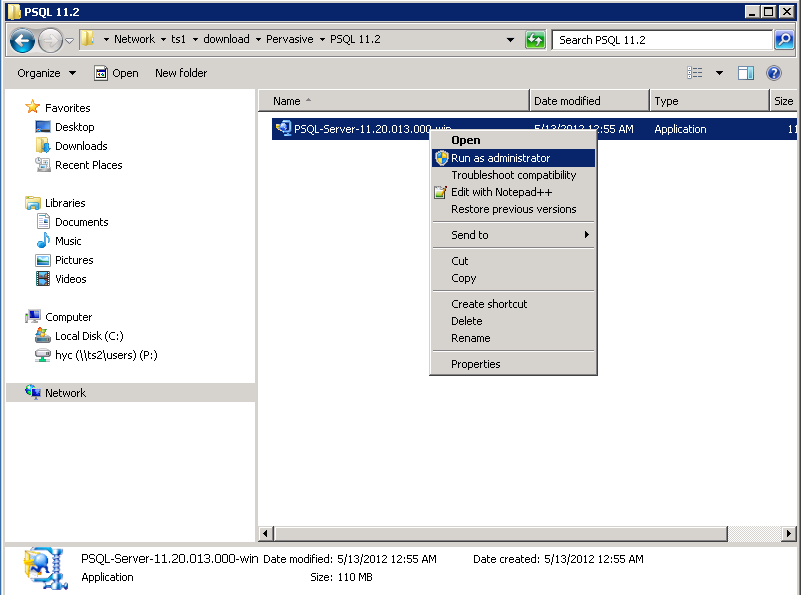Open the Help question mark icon

pos(773,73)
